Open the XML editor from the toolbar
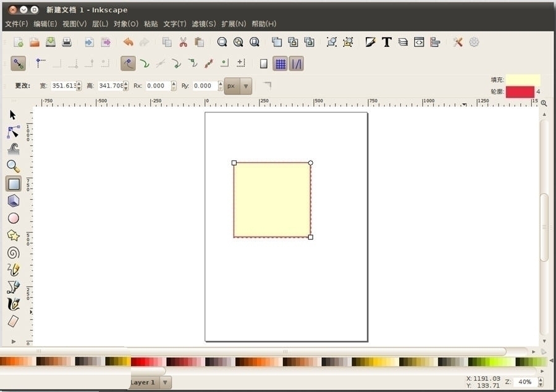The height and width of the screenshot is (392, 556). (419, 41)
